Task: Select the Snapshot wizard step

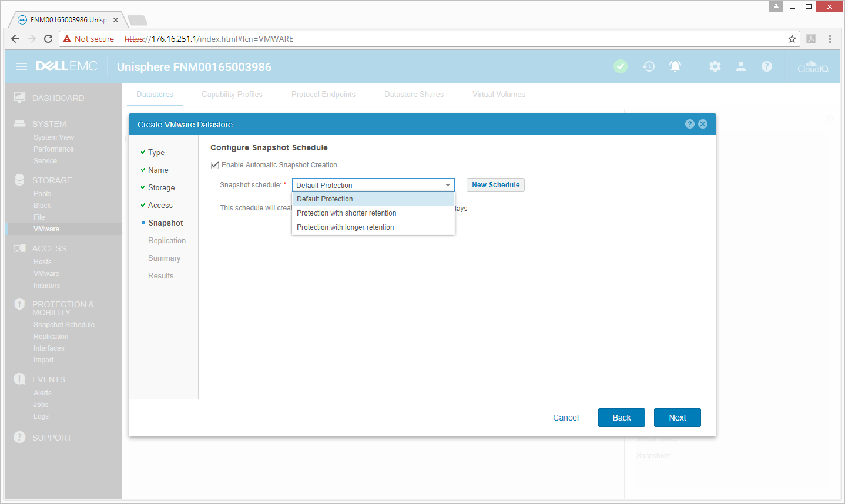Action: coord(166,223)
